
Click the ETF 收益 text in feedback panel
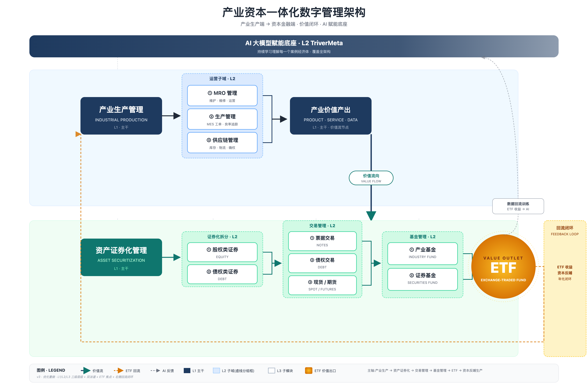[564, 267]
